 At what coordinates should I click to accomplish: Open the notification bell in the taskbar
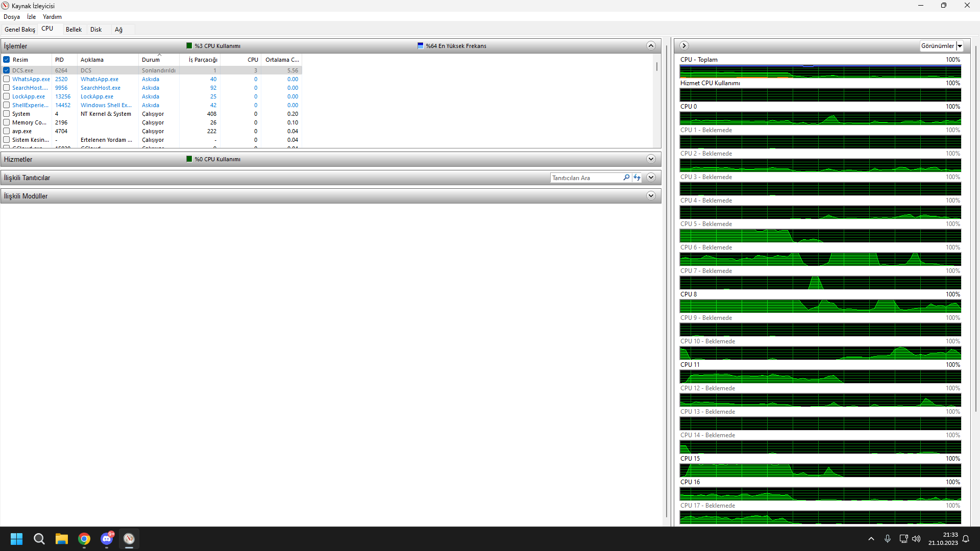tap(966, 539)
